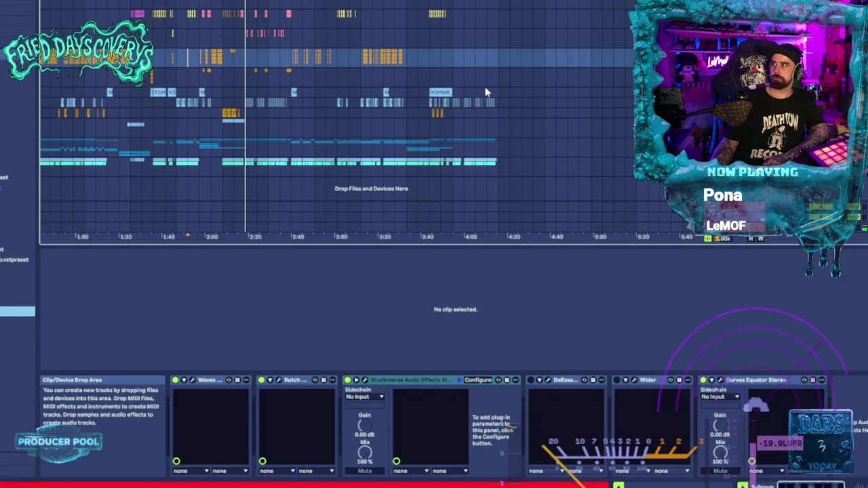This screenshot has height=488, width=868.
Task: Open the StudioVerse XY first 'none' dropdown
Action: (x=410, y=470)
